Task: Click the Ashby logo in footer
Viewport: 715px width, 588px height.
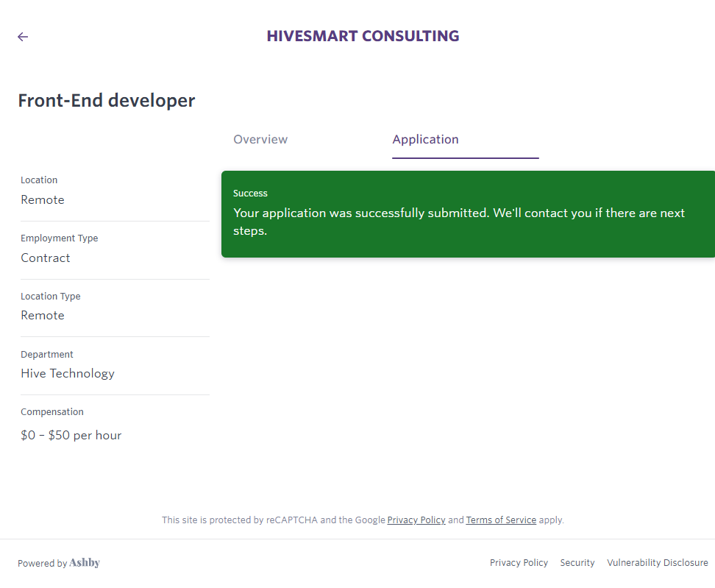Action: pyautogui.click(x=85, y=563)
